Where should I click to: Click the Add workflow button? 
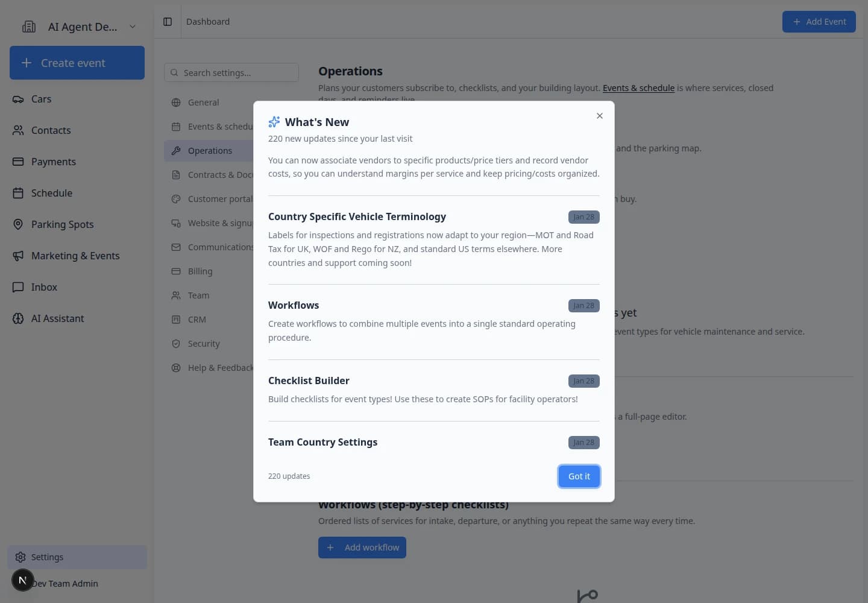pos(362,548)
